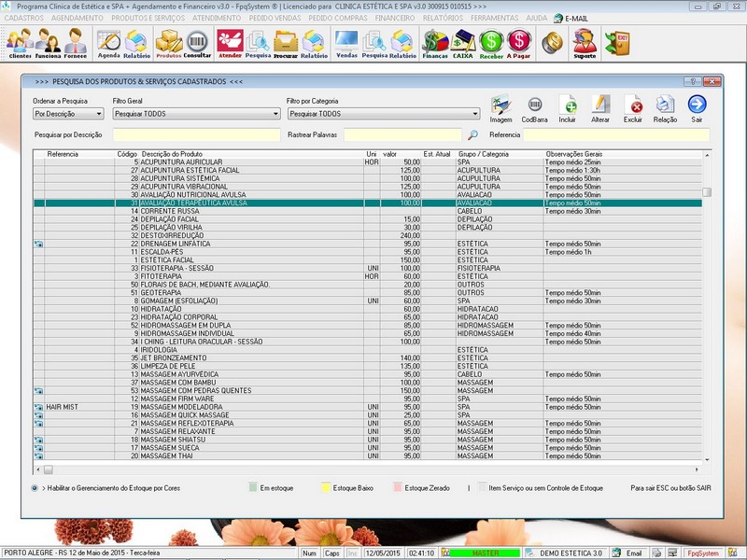Screen dimensions: 747x560
Task: Open the FINANCEIRO menu
Action: pyautogui.click(x=394, y=18)
